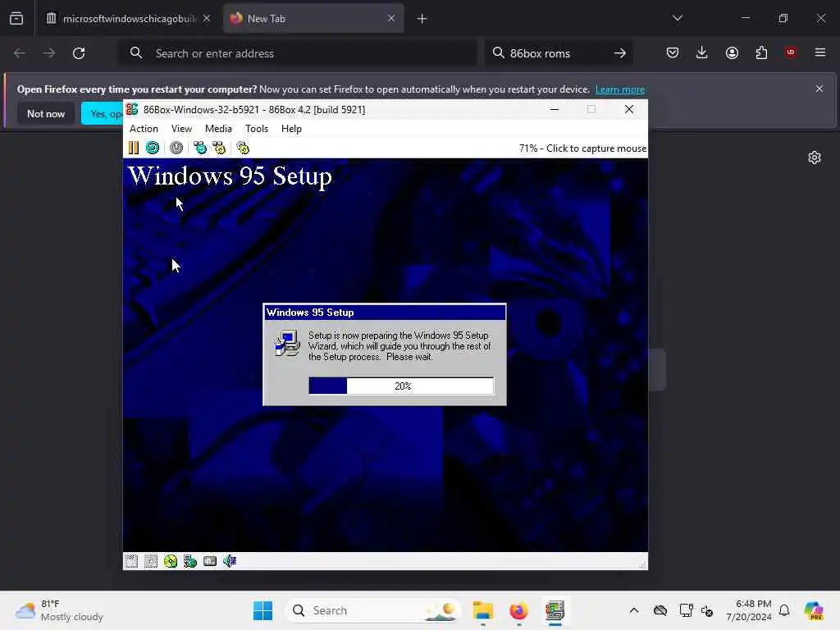Click the grey ACPI shutdown power icon
840x630 pixels.
[176, 148]
